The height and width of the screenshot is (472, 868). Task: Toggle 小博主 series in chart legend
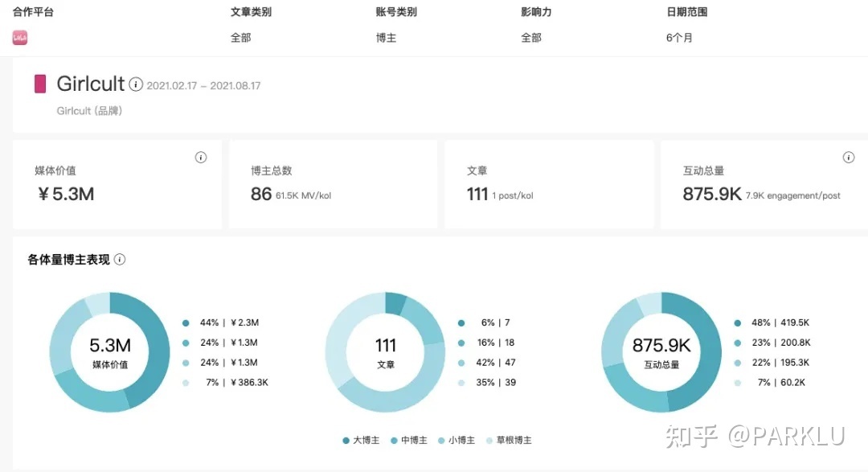(458, 440)
